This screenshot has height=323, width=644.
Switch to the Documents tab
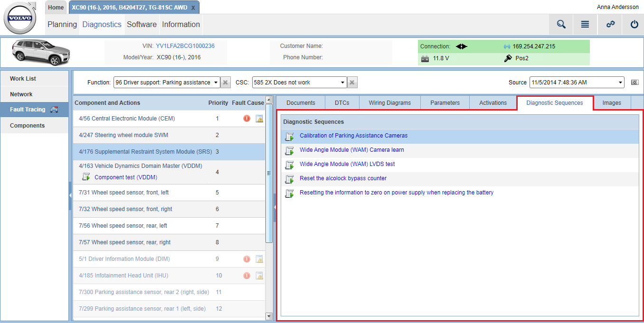(301, 103)
